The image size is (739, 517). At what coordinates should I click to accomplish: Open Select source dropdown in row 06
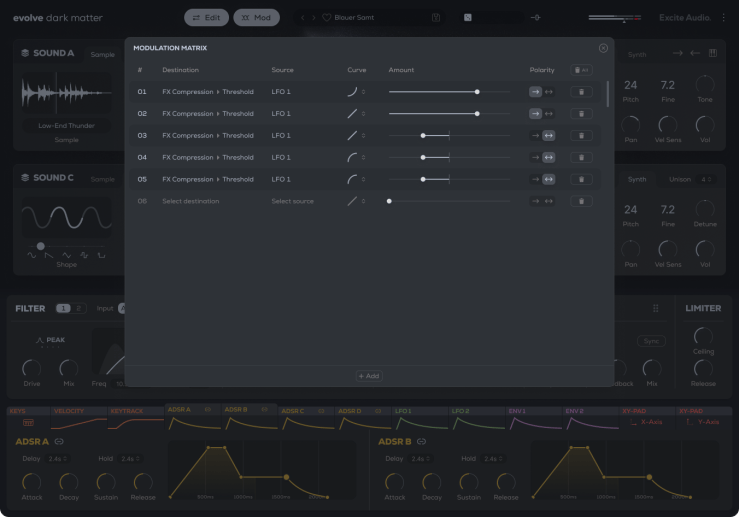(292, 201)
